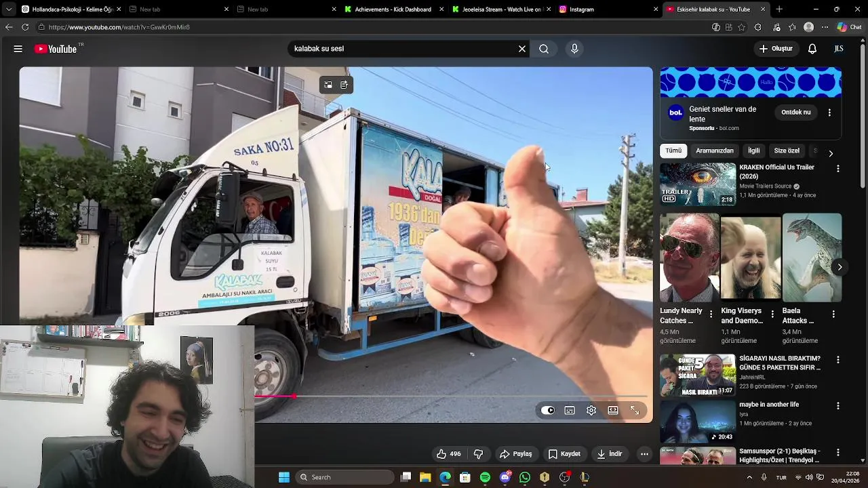Click the second overlay icon atop video
Image resolution: width=868 pixels, height=488 pixels.
344,85
